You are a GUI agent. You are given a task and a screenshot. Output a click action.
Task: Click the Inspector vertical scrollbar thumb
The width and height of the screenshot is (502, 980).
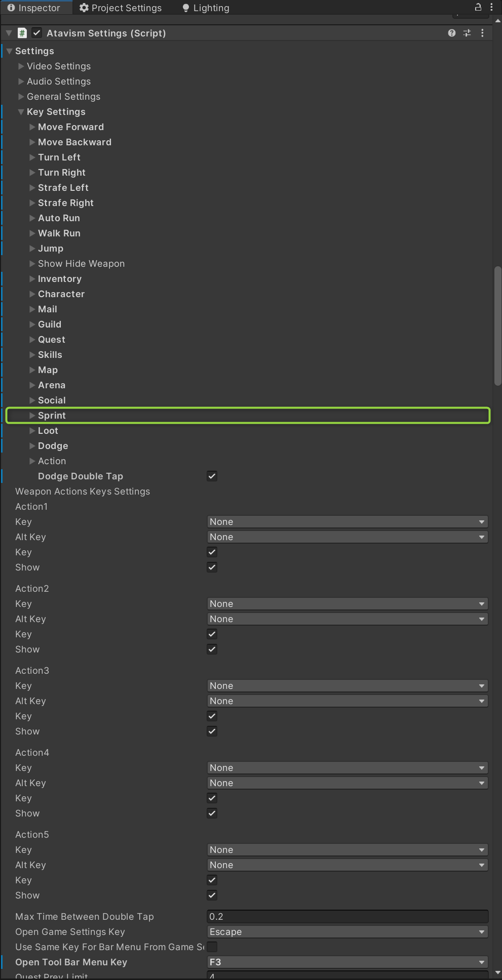coord(497,326)
